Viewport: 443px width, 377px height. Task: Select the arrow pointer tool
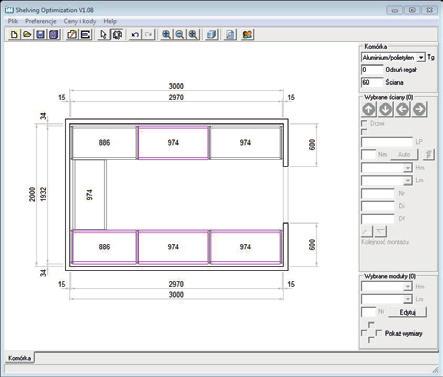pyautogui.click(x=103, y=34)
